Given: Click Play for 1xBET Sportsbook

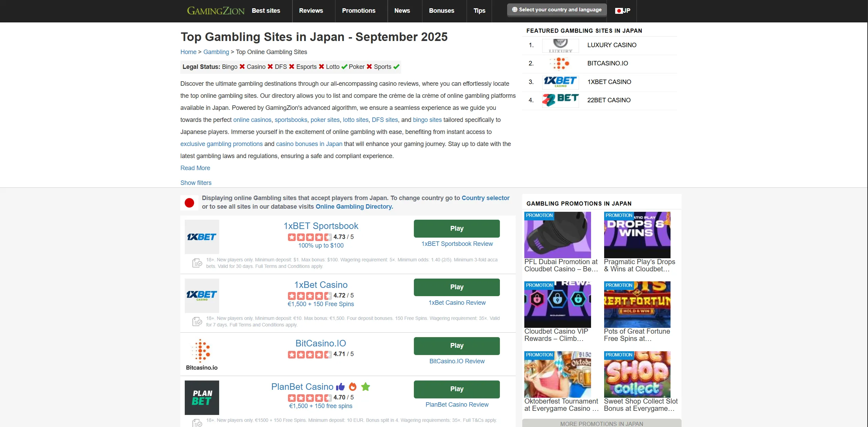Looking at the screenshot, I should click(x=457, y=229).
